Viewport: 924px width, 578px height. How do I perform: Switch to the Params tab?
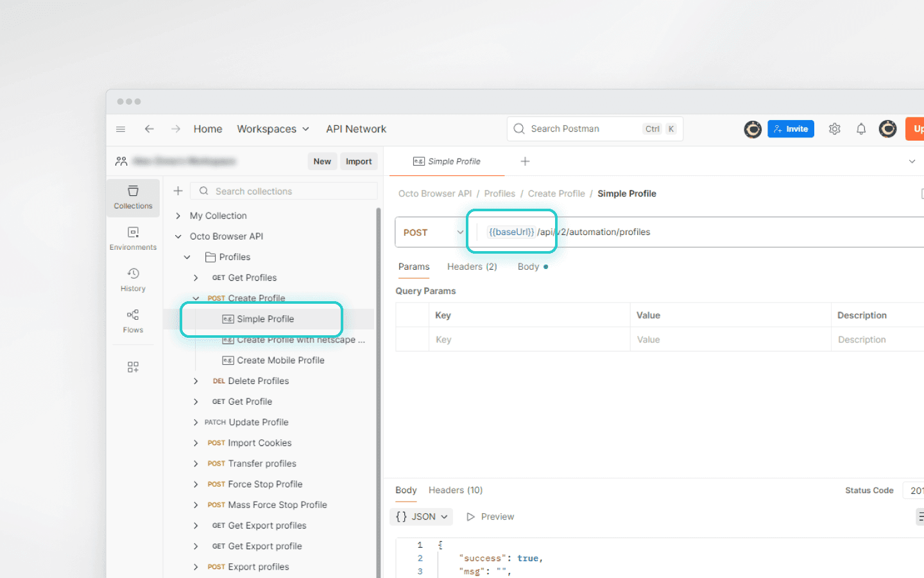pos(414,267)
